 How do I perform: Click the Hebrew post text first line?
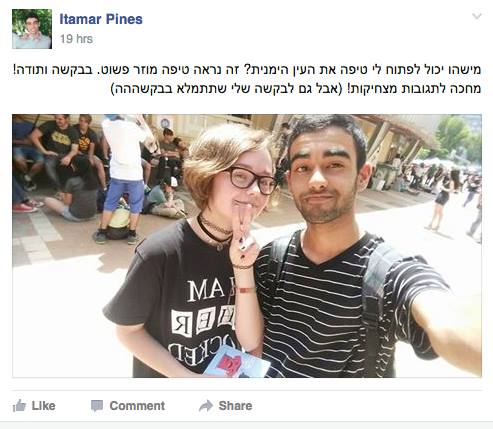[247, 70]
